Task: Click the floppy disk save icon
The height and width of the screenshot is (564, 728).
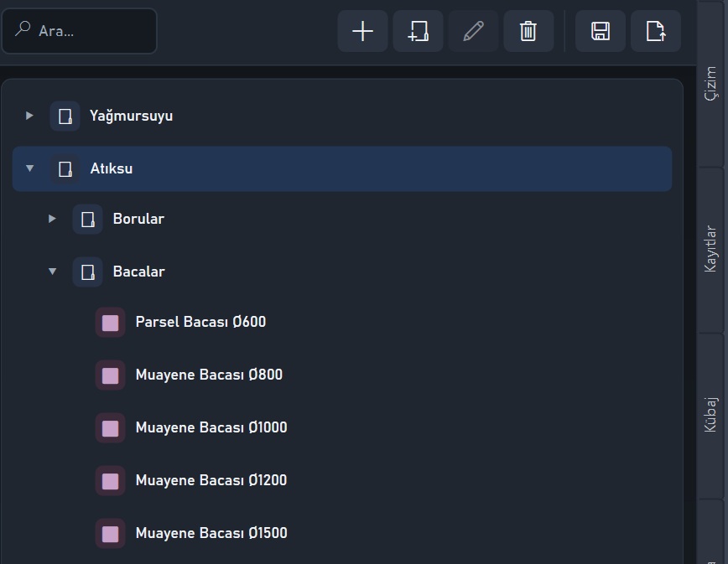Action: (601, 31)
